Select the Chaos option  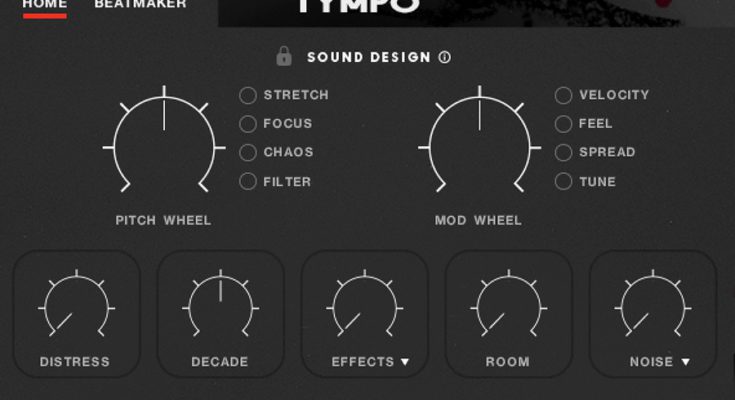(248, 152)
